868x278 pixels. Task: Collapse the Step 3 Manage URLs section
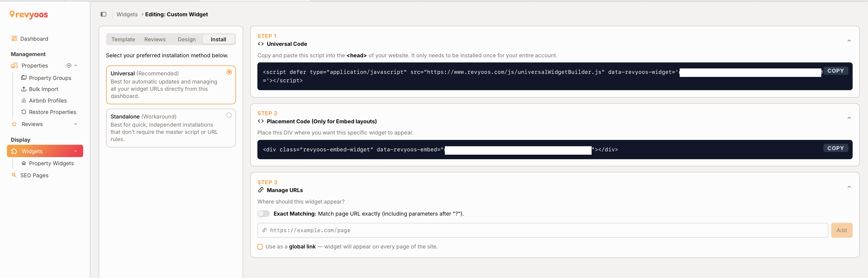coord(849,187)
